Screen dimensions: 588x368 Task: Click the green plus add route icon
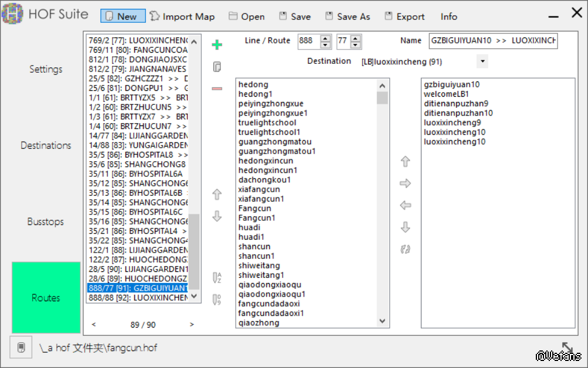(x=217, y=45)
